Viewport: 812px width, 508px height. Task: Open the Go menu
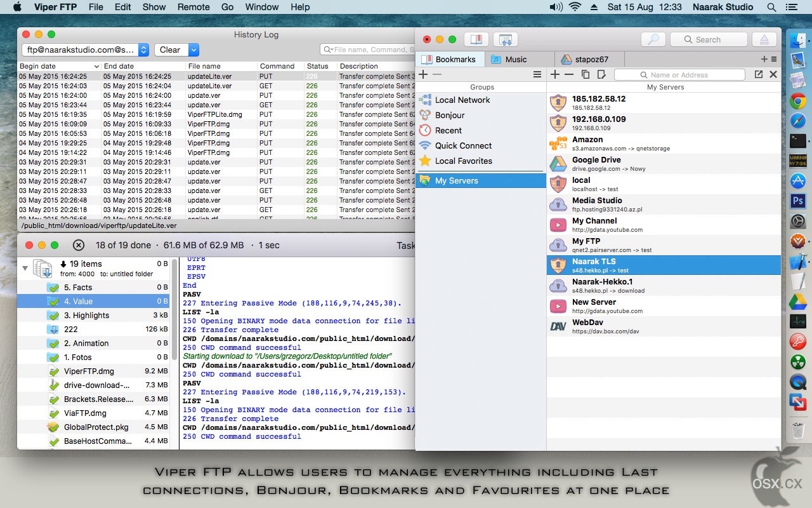coord(227,7)
